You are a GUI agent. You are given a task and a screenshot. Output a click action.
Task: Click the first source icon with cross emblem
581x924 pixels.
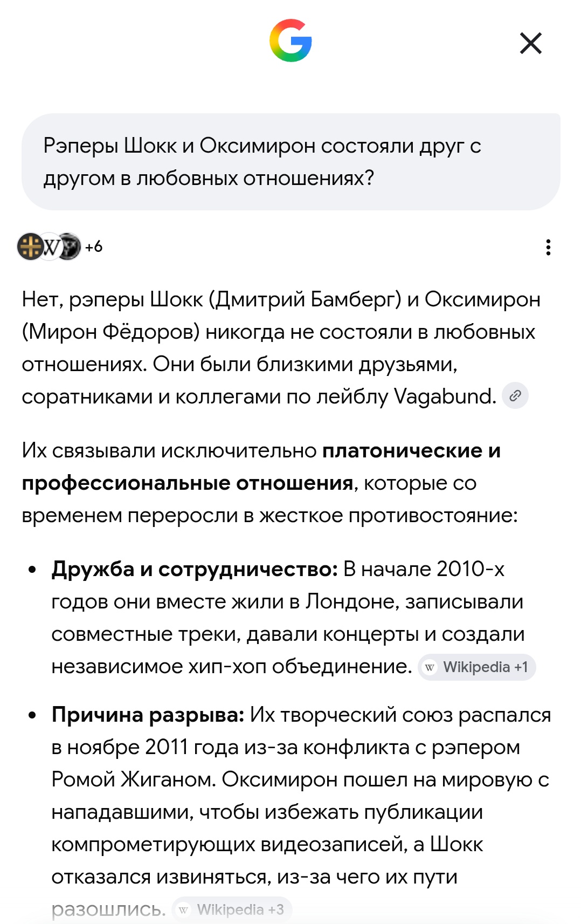31,247
